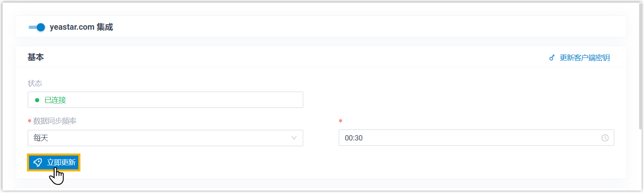
Task: Expand the chevron arrow in the 每天 dropdown
Action: pyautogui.click(x=294, y=138)
